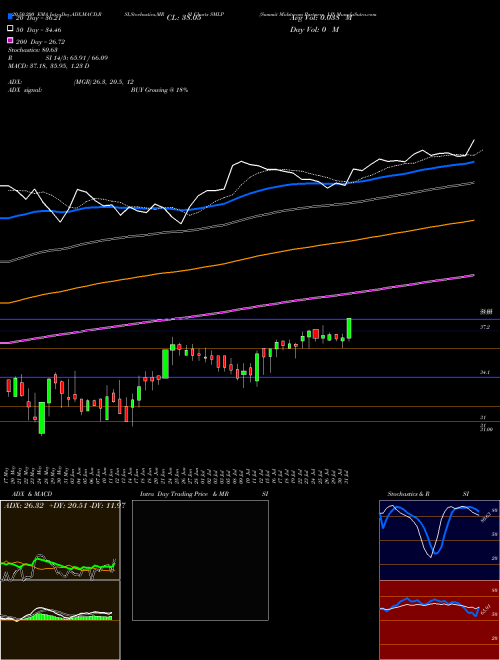
Task: Select the '50 Day - 34.46' label
Action: pos(39,30)
